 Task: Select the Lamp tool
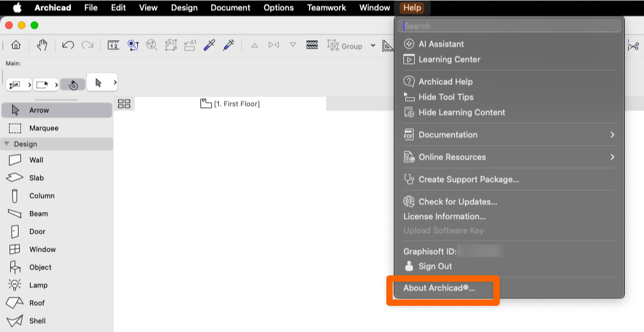(57, 285)
